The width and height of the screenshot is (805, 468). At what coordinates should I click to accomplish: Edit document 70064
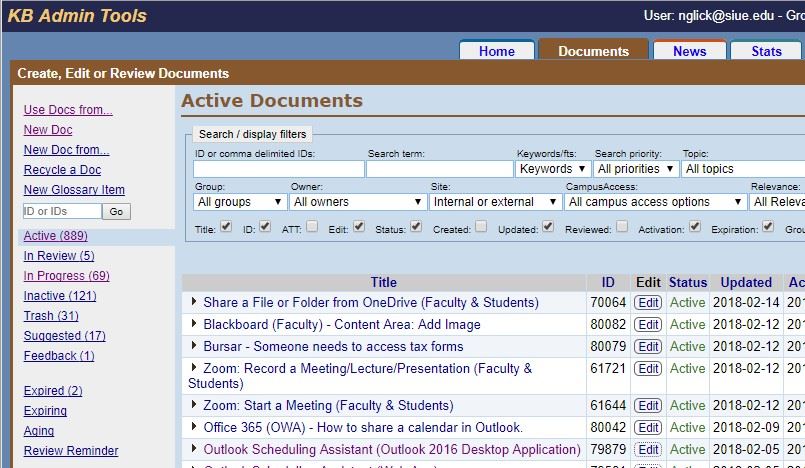pos(648,302)
